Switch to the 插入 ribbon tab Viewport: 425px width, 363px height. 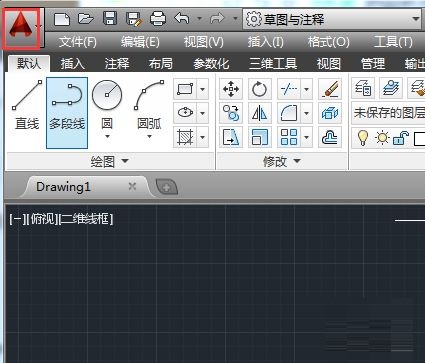coord(72,64)
